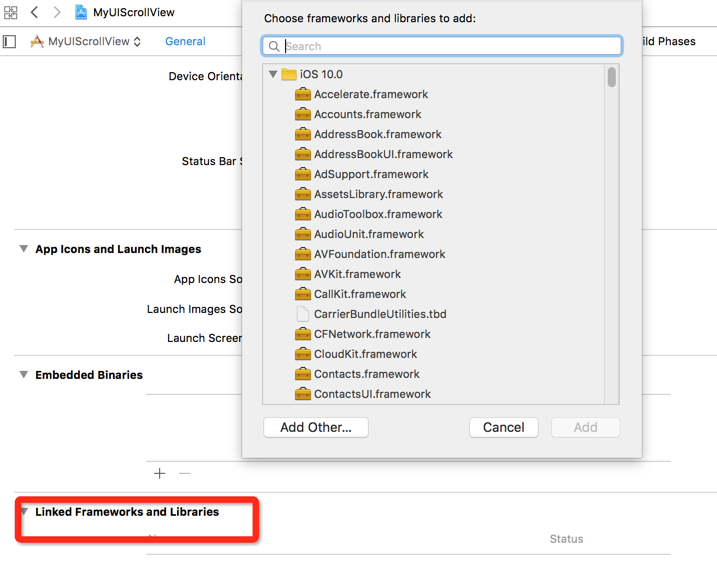717x565 pixels.
Task: Collapse the Embedded Binaries section
Action: 23,374
